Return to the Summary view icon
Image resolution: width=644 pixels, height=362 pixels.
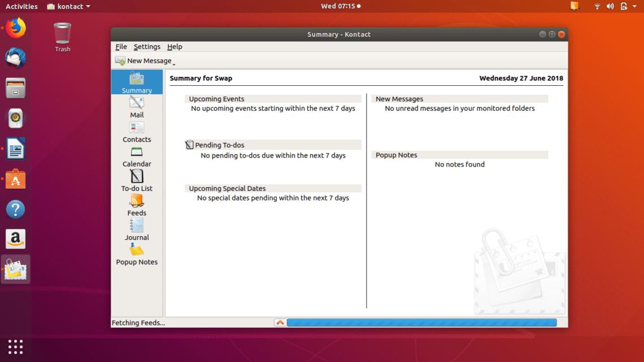pyautogui.click(x=136, y=82)
